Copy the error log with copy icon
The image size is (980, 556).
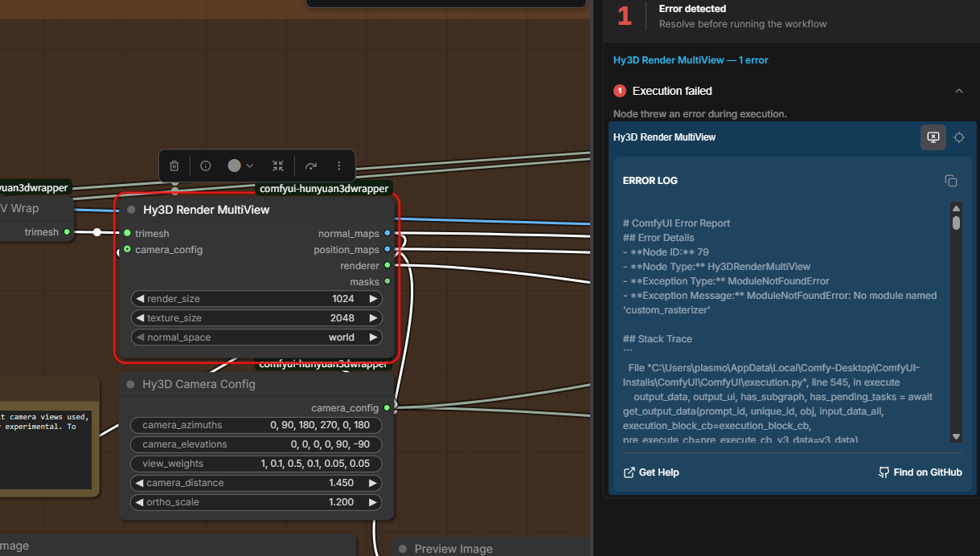click(x=951, y=181)
